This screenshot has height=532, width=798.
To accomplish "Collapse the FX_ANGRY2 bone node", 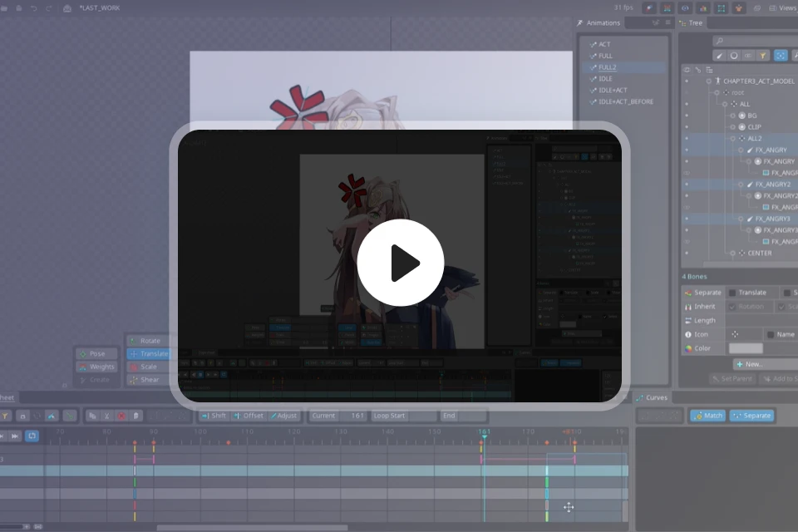I will click(x=741, y=185).
